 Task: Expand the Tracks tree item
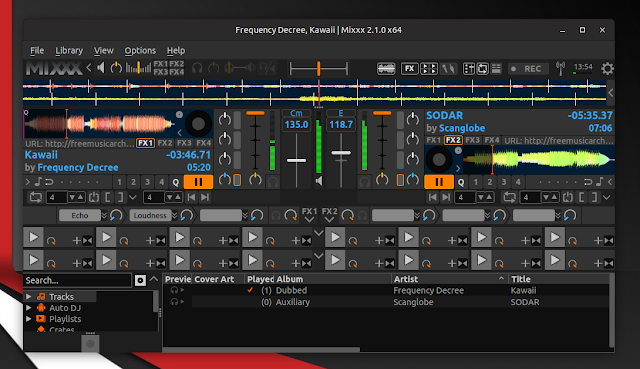point(29,296)
